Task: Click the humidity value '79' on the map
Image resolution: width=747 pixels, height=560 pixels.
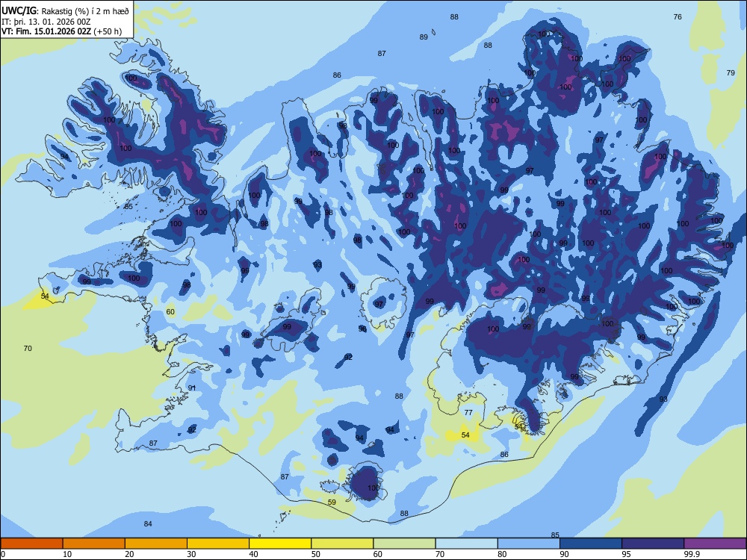Action: [x=731, y=73]
